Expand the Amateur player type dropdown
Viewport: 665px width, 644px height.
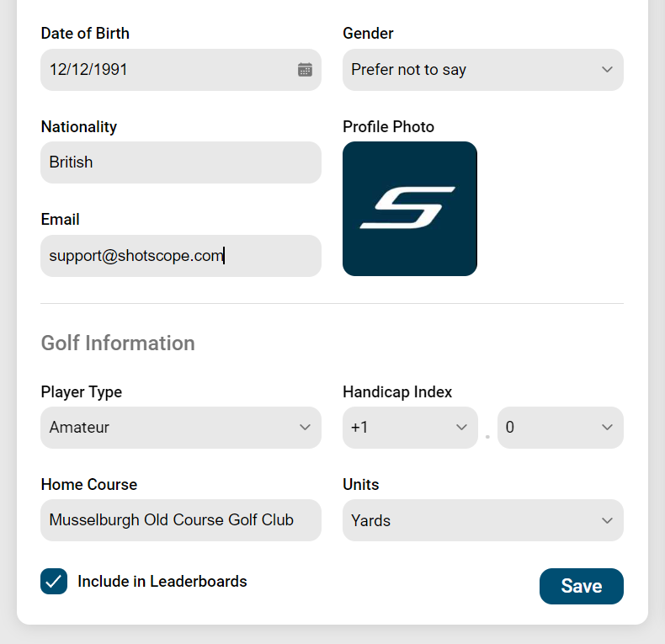181,428
